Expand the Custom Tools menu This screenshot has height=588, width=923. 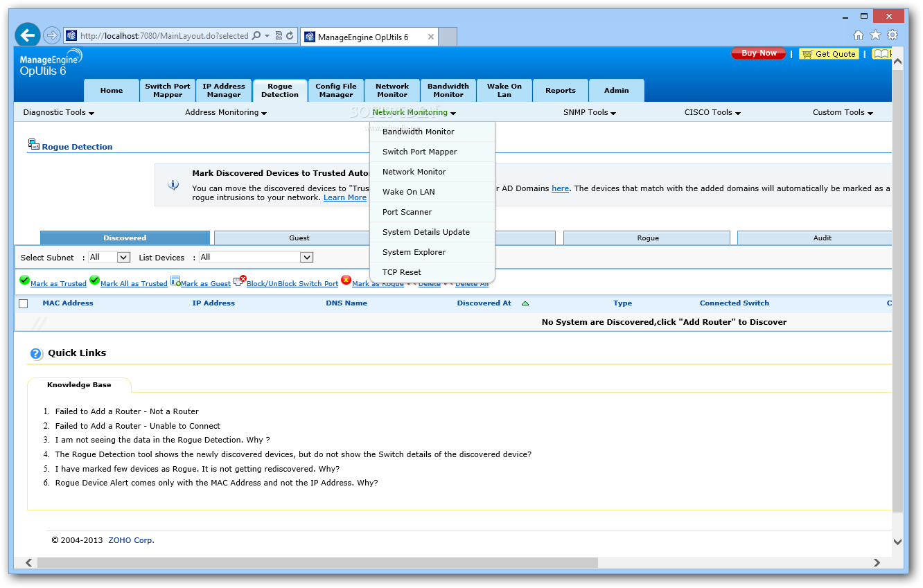(843, 112)
